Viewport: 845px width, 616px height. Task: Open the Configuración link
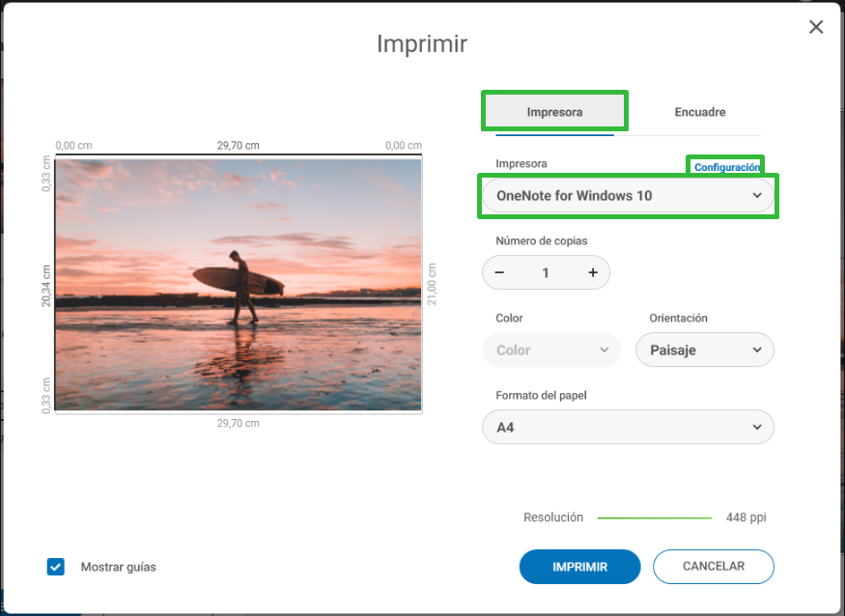[727, 167]
